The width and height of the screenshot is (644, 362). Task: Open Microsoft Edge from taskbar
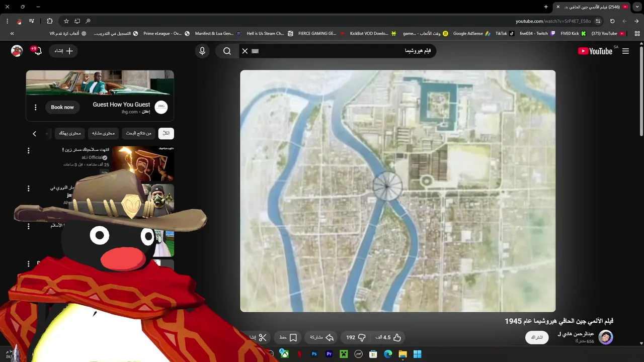coord(388,354)
